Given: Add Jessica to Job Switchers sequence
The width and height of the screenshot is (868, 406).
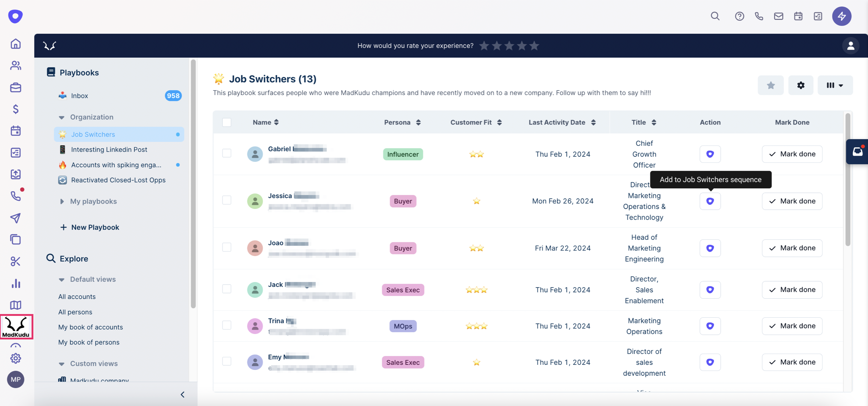Looking at the screenshot, I should (710, 201).
